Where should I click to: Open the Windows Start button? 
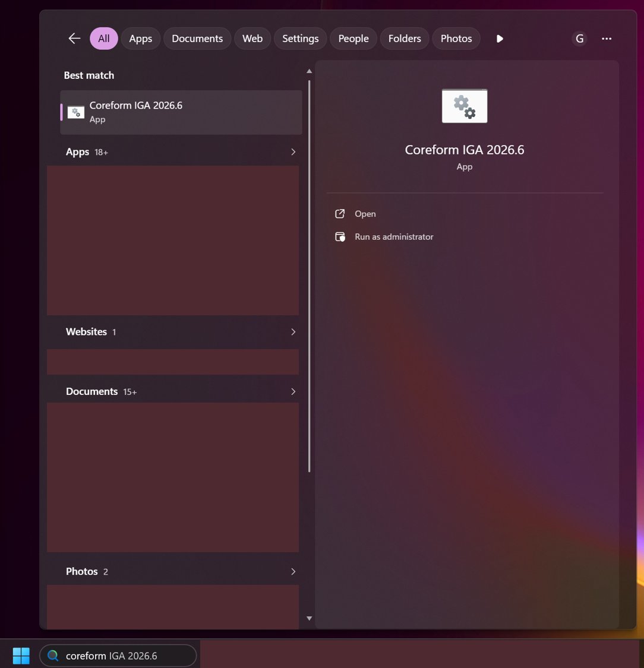[21, 656]
